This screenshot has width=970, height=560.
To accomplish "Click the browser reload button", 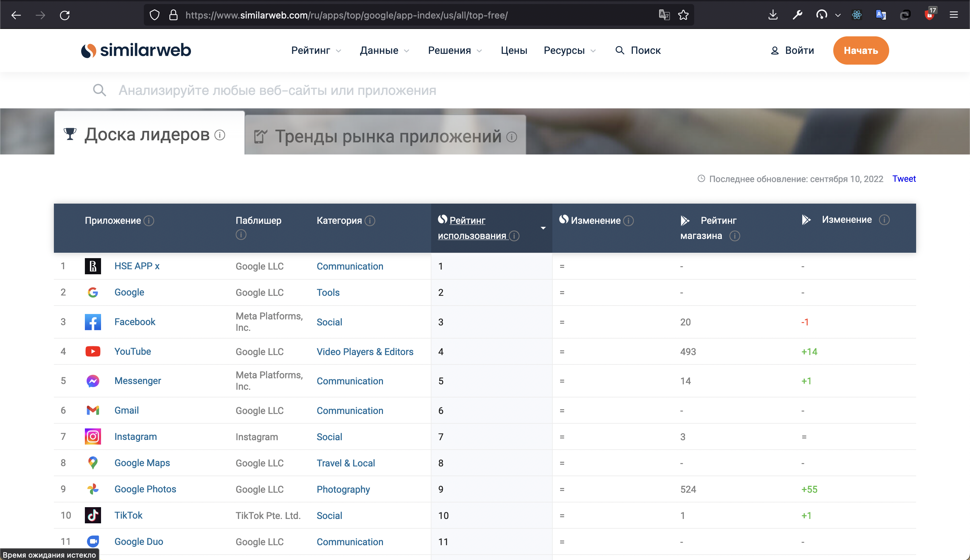I will tap(65, 15).
